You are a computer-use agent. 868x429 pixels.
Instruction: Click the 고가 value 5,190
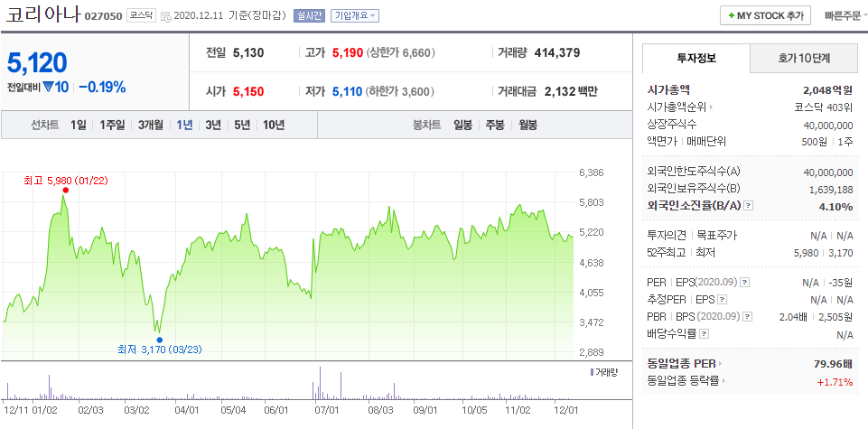pyautogui.click(x=348, y=53)
